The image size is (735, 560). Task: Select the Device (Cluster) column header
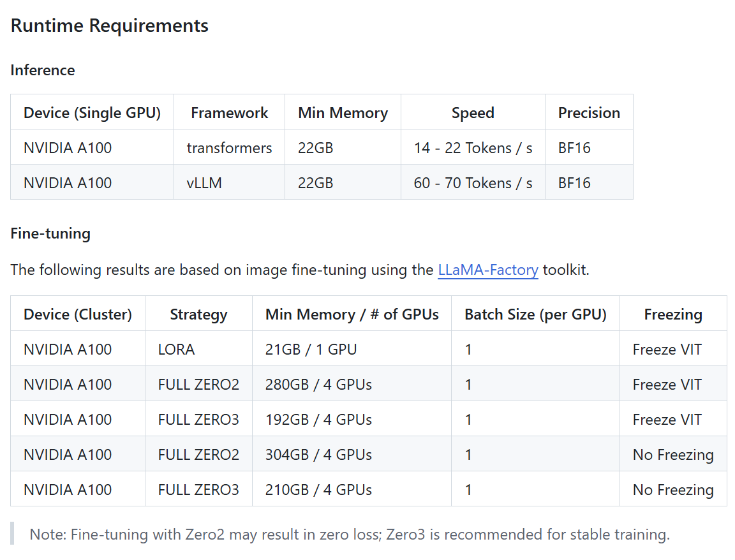point(78,314)
